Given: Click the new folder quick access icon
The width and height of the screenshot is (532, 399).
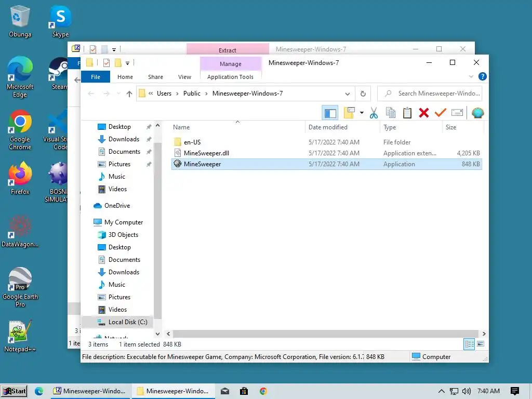Looking at the screenshot, I should (118, 63).
